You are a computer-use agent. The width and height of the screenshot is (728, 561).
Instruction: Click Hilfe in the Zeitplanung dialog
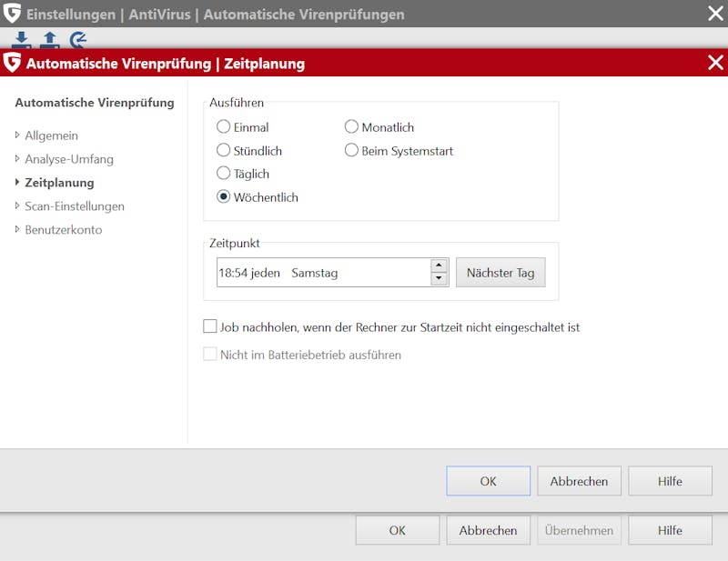(x=670, y=481)
